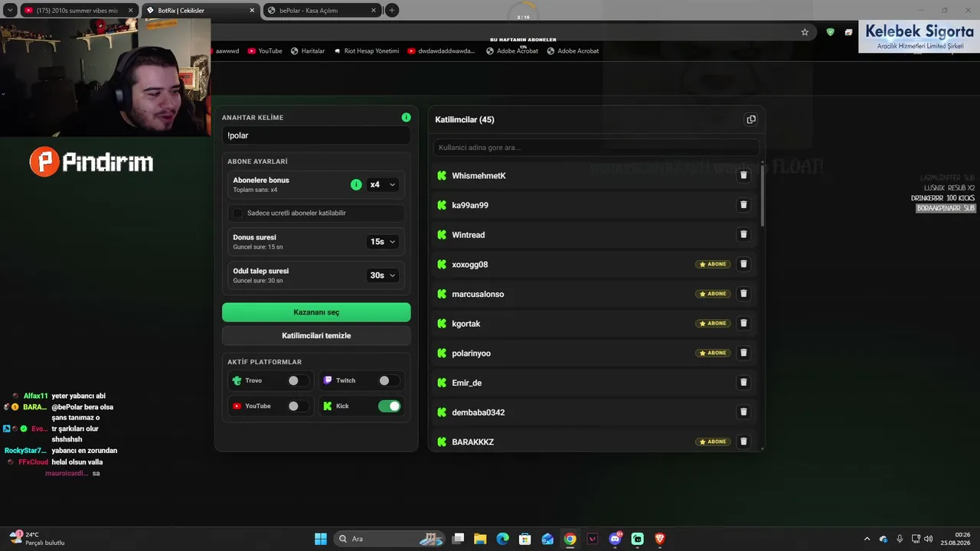Close the BotRix | Cekilisler tab
Screen dimensions: 980x551
(x=252, y=11)
